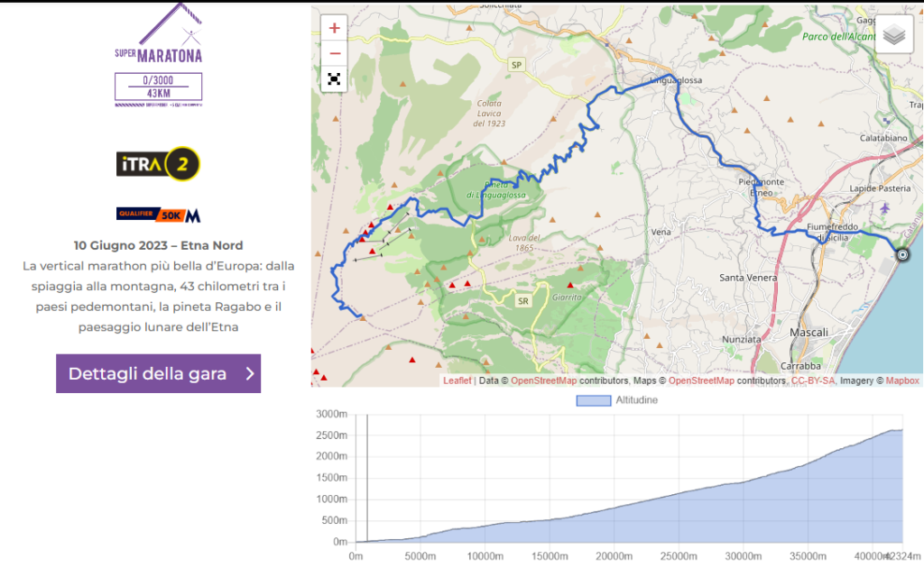Viewport: 924px width, 568px height.
Task: Click the 0/3000 43KM race badge
Action: (159, 87)
